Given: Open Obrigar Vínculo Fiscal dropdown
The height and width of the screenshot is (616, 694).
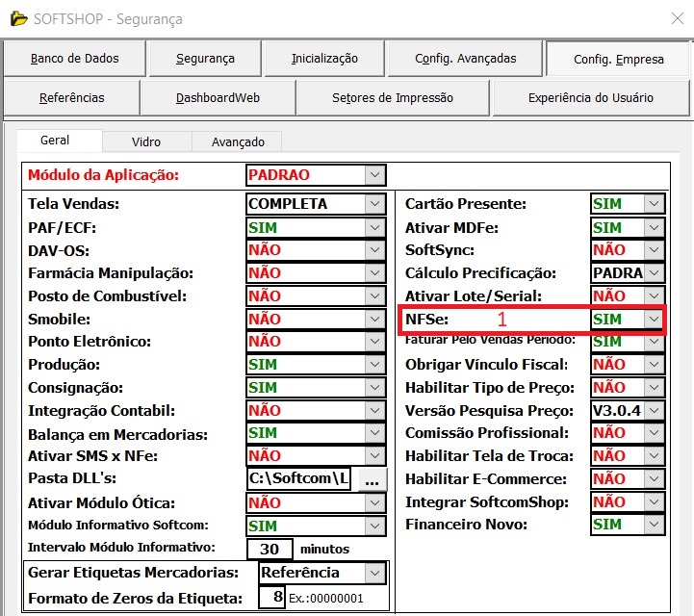Looking at the screenshot, I should pyautogui.click(x=655, y=364).
